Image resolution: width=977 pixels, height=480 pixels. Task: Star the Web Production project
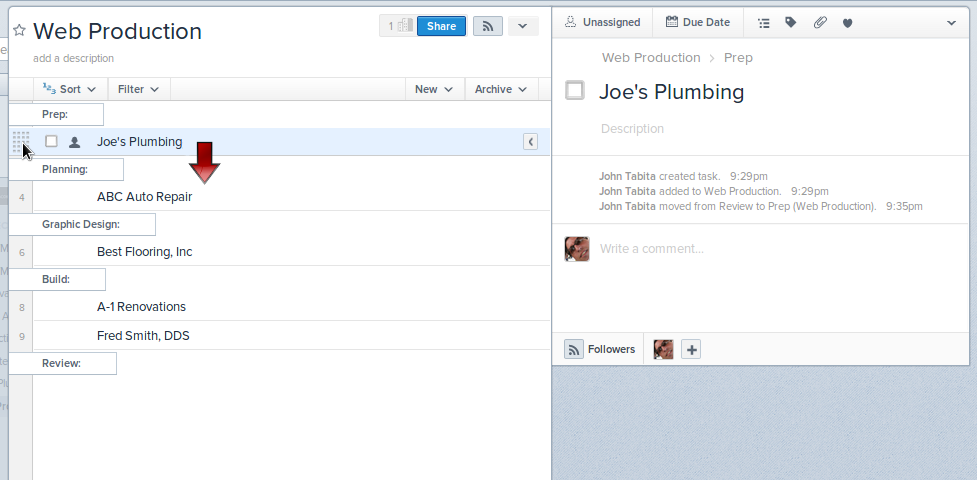19,31
